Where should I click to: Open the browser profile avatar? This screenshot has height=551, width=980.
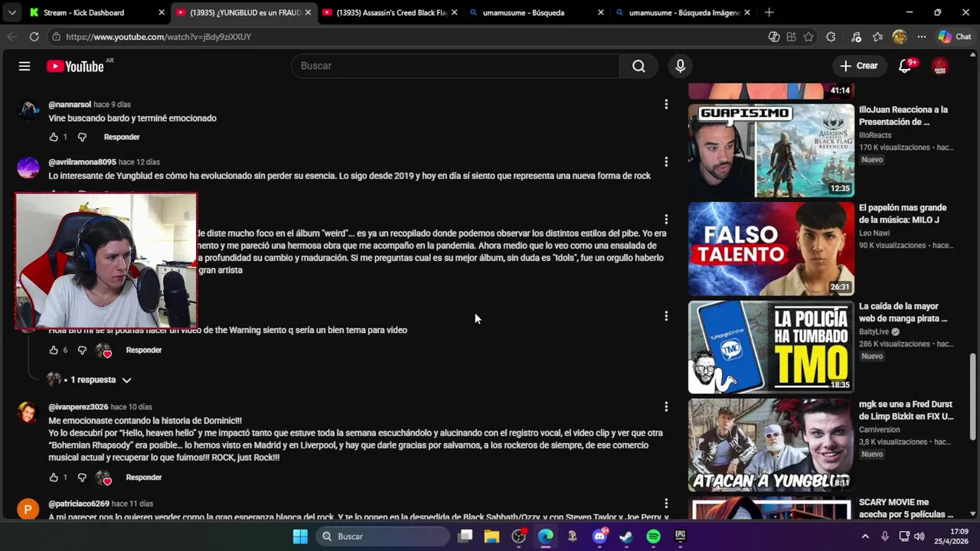click(x=900, y=37)
